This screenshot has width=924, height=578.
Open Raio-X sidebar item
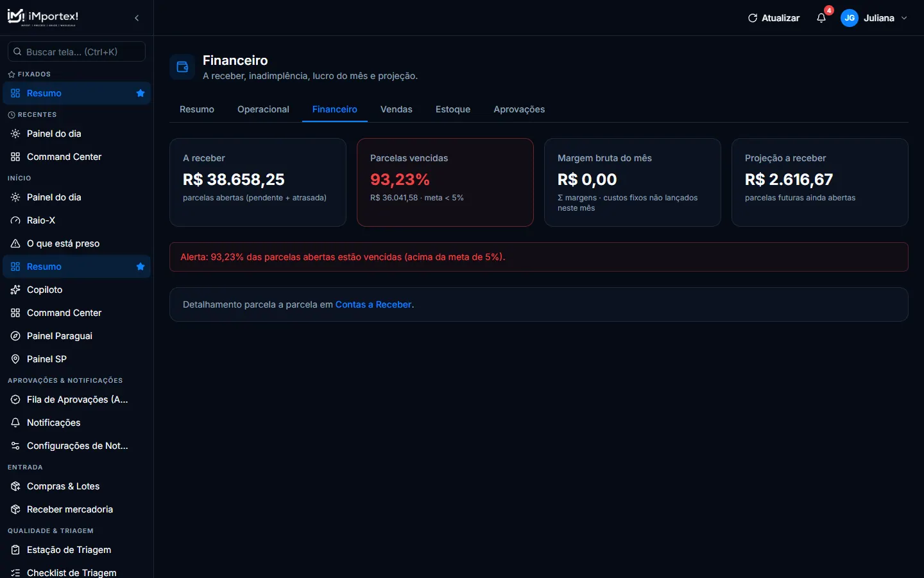pos(76,220)
